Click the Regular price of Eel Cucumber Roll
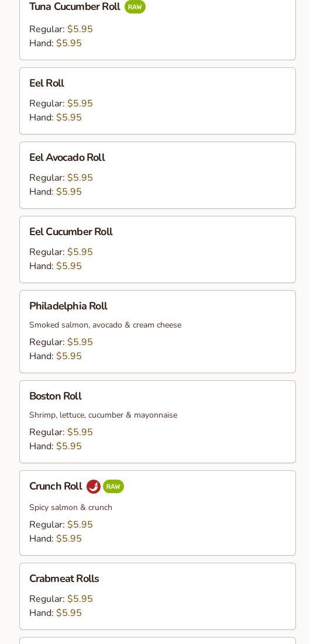Screen dimensions: 310x644 [x=80, y=252]
